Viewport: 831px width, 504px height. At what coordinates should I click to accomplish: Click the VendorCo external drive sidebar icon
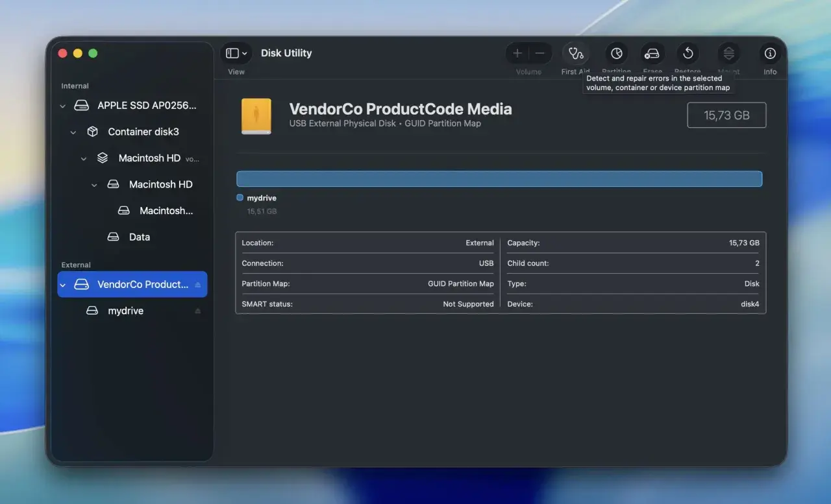click(x=81, y=284)
